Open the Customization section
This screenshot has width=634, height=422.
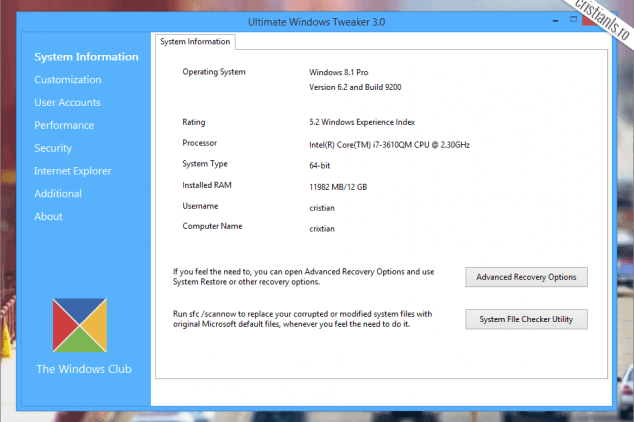click(x=67, y=80)
